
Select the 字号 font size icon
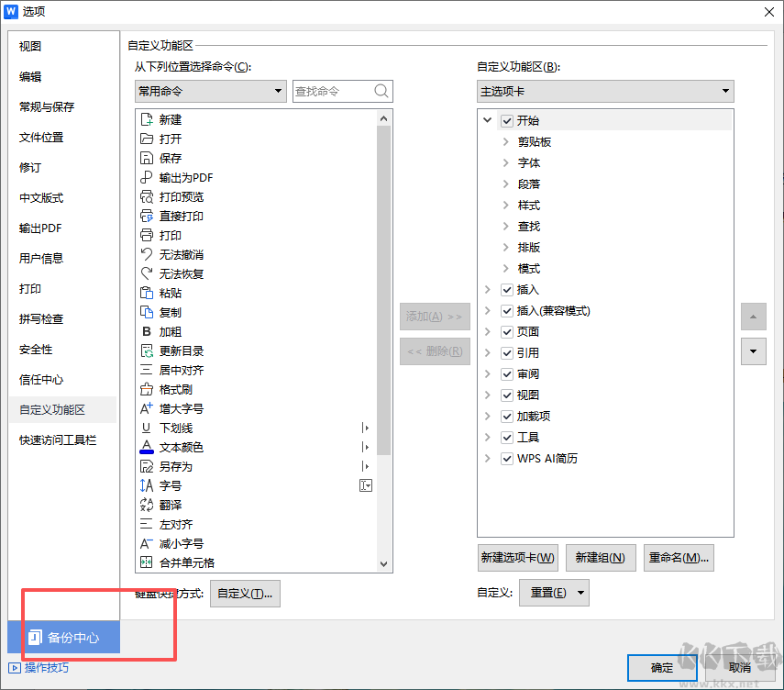[x=147, y=485]
